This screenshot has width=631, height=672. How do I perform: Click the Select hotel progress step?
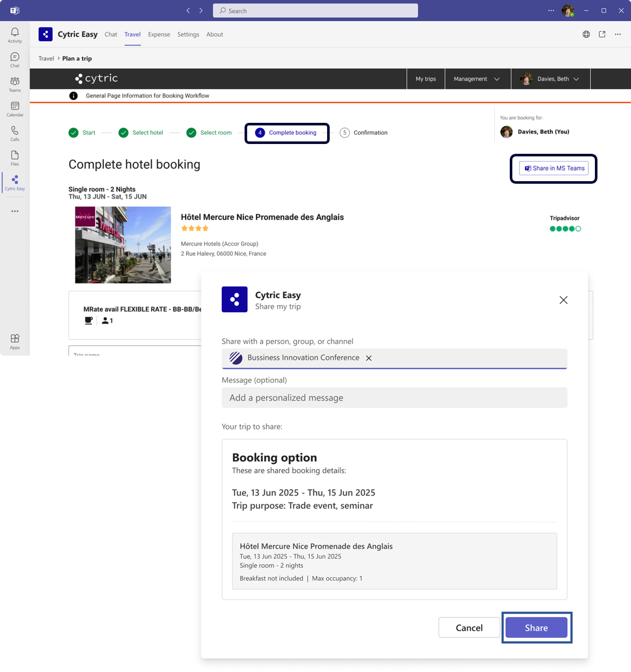(x=141, y=133)
